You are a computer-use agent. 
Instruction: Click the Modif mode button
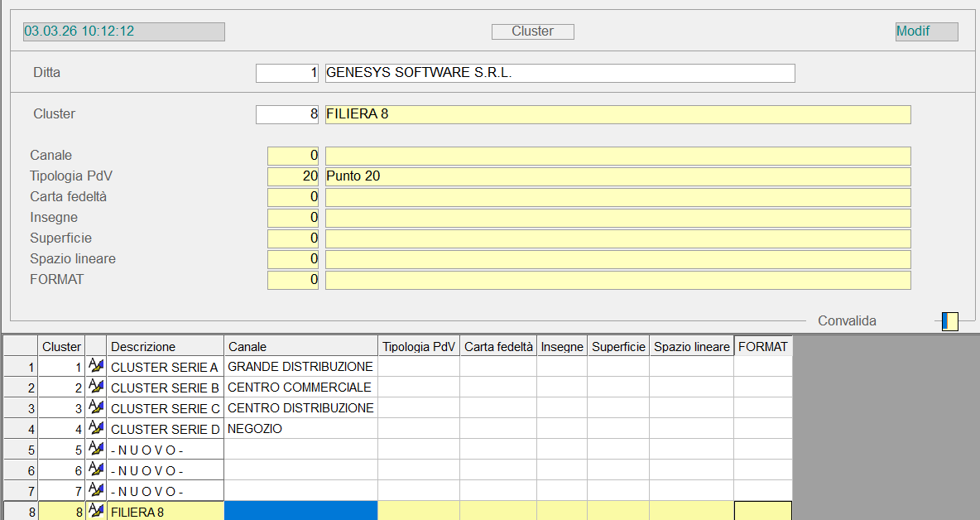(x=926, y=31)
